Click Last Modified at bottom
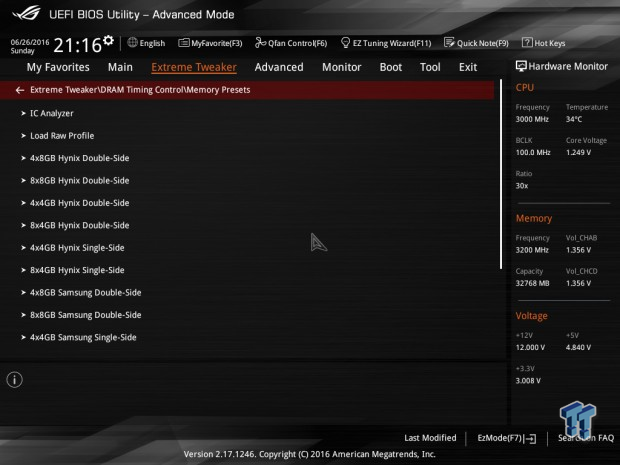620x465 pixels. pos(430,438)
